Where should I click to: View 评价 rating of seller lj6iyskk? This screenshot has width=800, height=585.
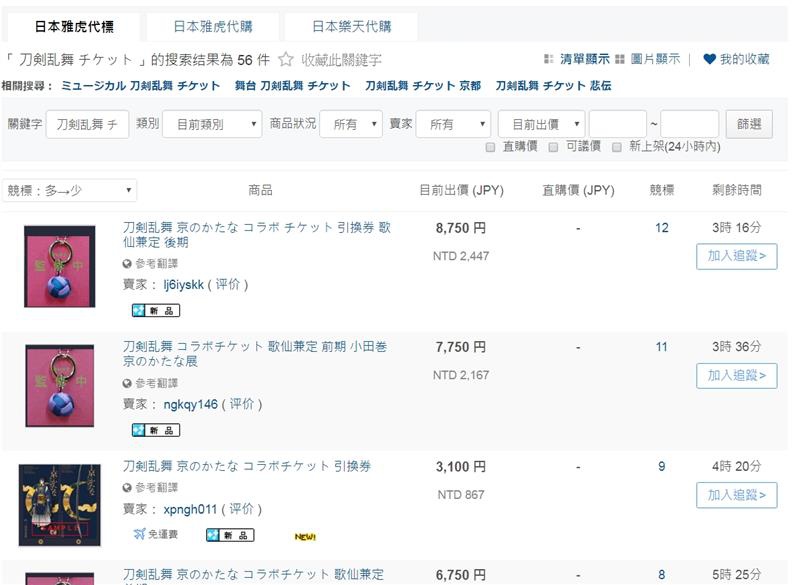point(228,285)
